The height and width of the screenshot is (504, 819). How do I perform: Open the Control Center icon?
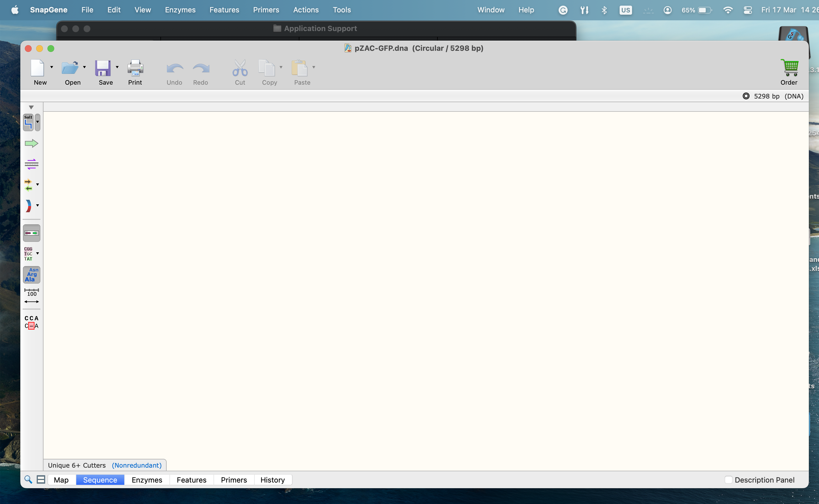click(x=748, y=10)
